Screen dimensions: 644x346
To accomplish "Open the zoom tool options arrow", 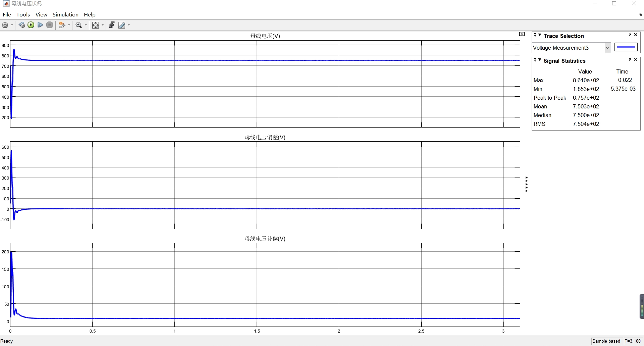I will pyautogui.click(x=86, y=25).
